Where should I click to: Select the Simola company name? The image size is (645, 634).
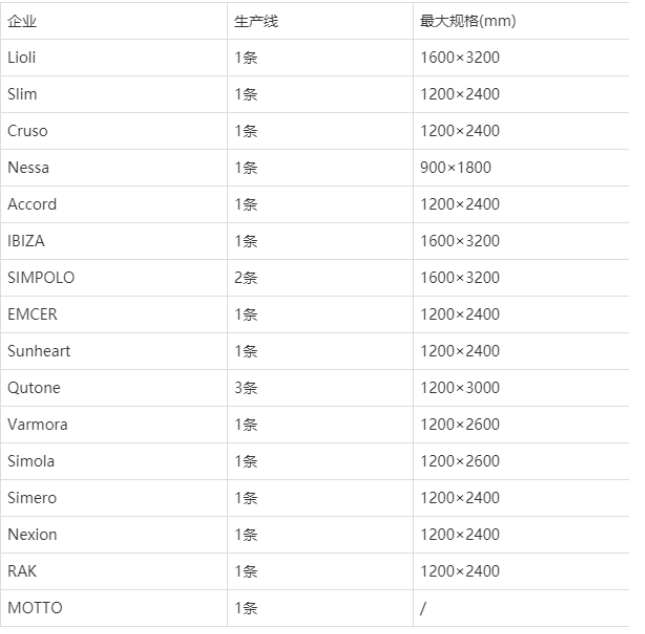pos(31,461)
